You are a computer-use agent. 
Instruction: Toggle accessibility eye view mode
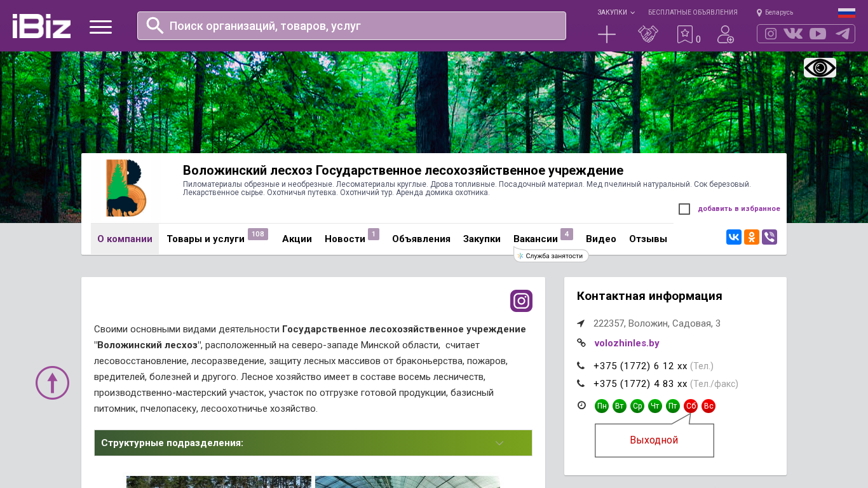pos(820,67)
